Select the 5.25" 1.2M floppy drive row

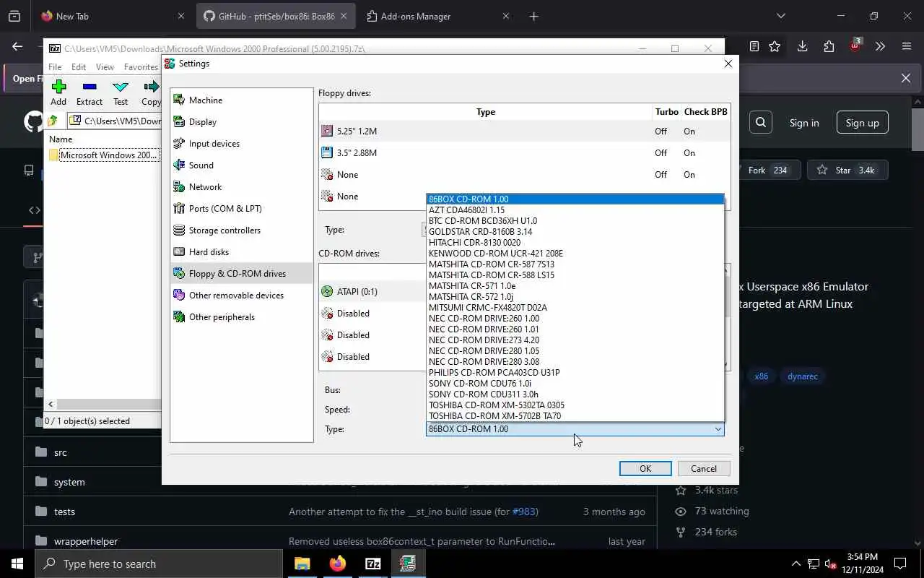525,131
